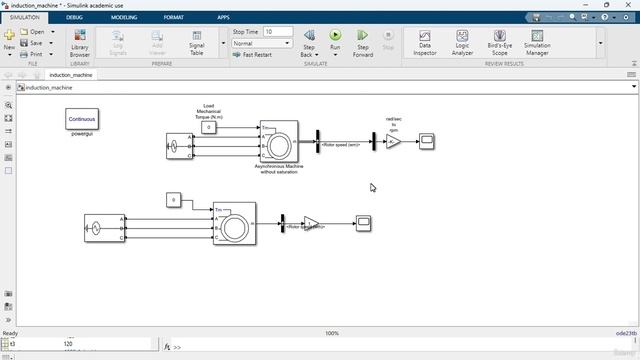The image size is (640, 360).
Task: Open the help question mark icon
Action: coord(604,17)
